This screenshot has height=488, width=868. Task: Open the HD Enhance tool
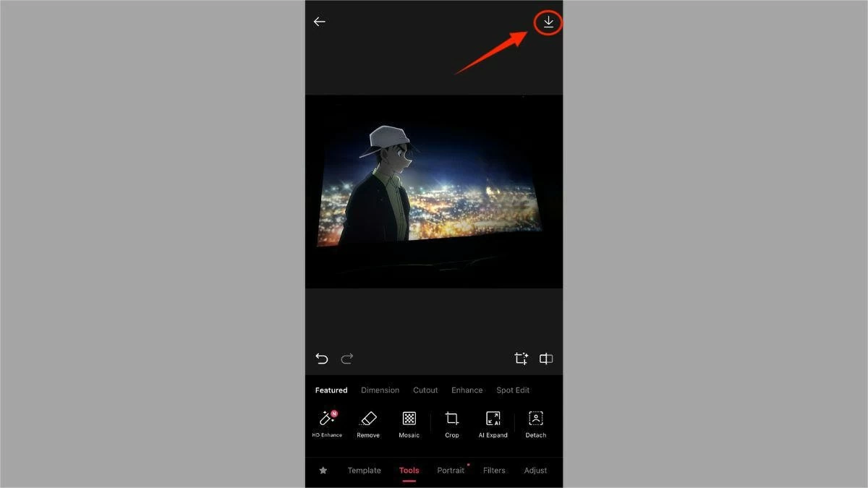(327, 424)
